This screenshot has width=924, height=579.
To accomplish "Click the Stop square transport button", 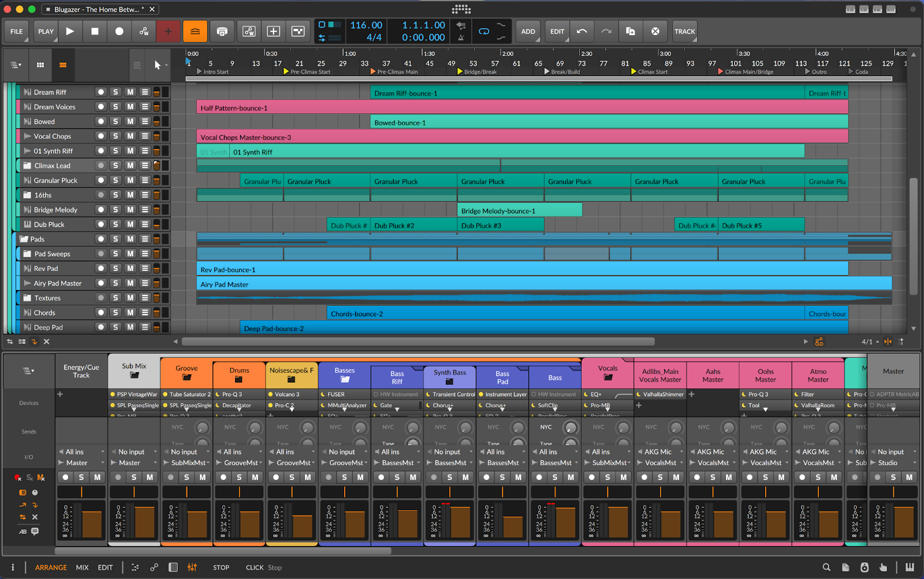I will (95, 31).
